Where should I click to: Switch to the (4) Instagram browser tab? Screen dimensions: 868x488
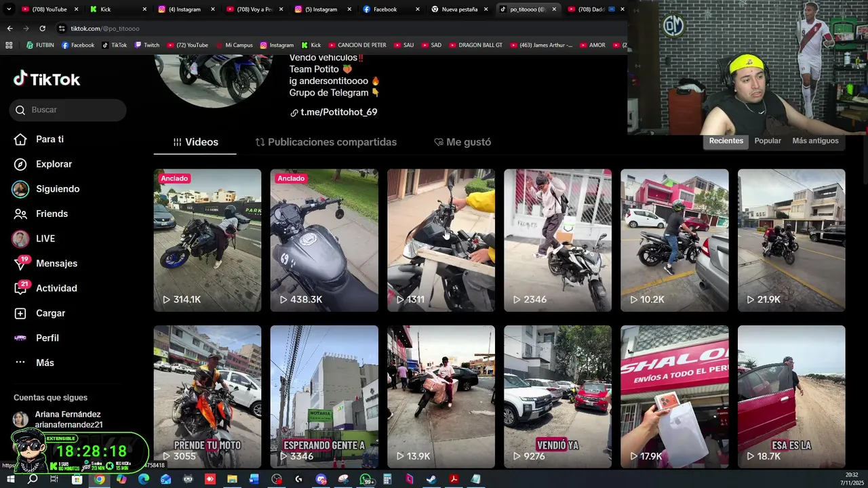pyautogui.click(x=184, y=9)
